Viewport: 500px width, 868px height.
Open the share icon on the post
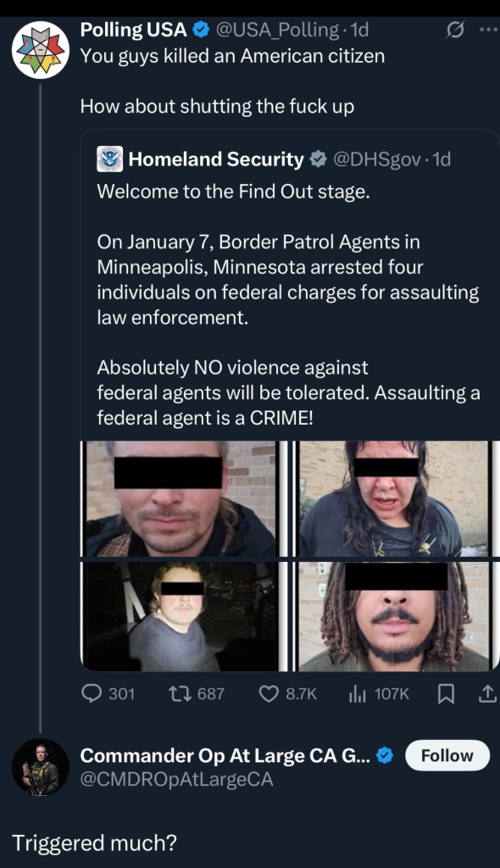click(487, 693)
